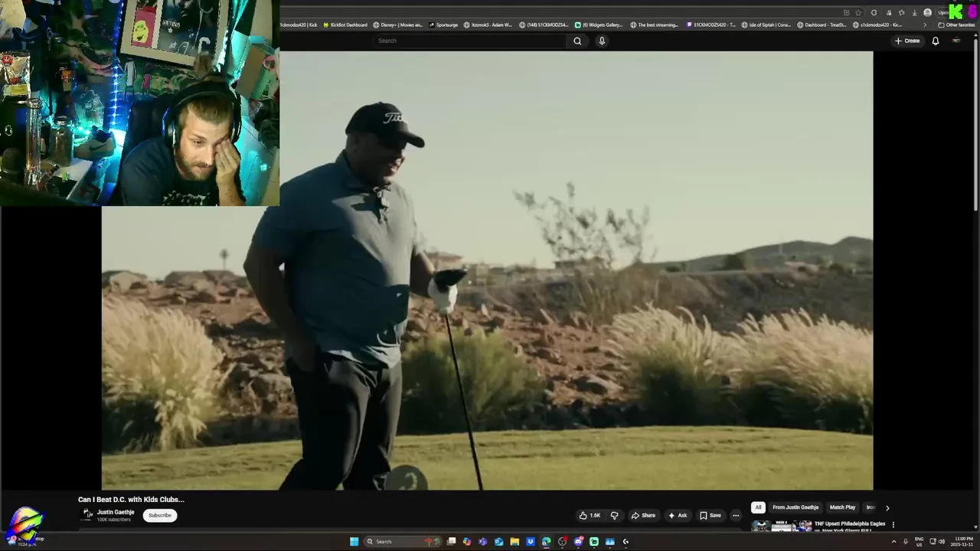
Task: Open Windows Start menu
Action: [x=354, y=542]
